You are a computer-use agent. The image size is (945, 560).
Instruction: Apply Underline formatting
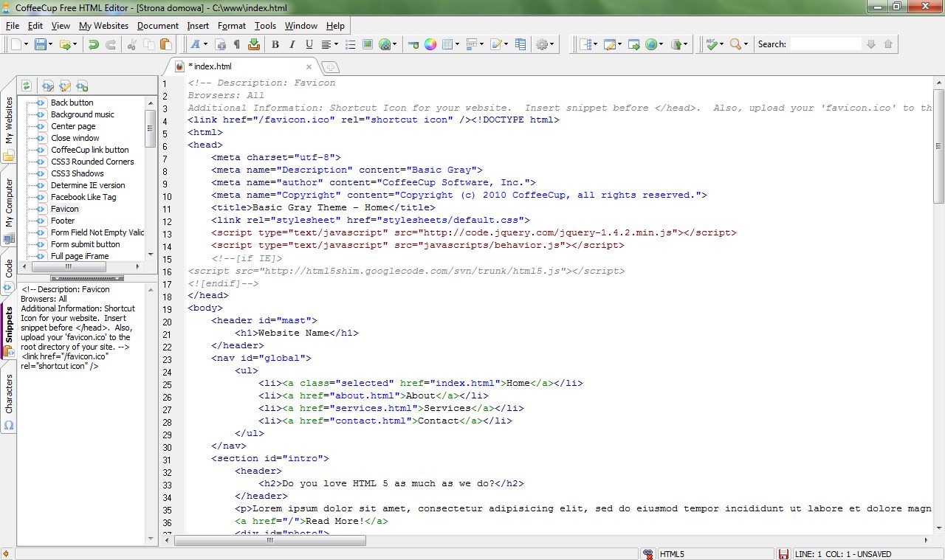[x=309, y=44]
